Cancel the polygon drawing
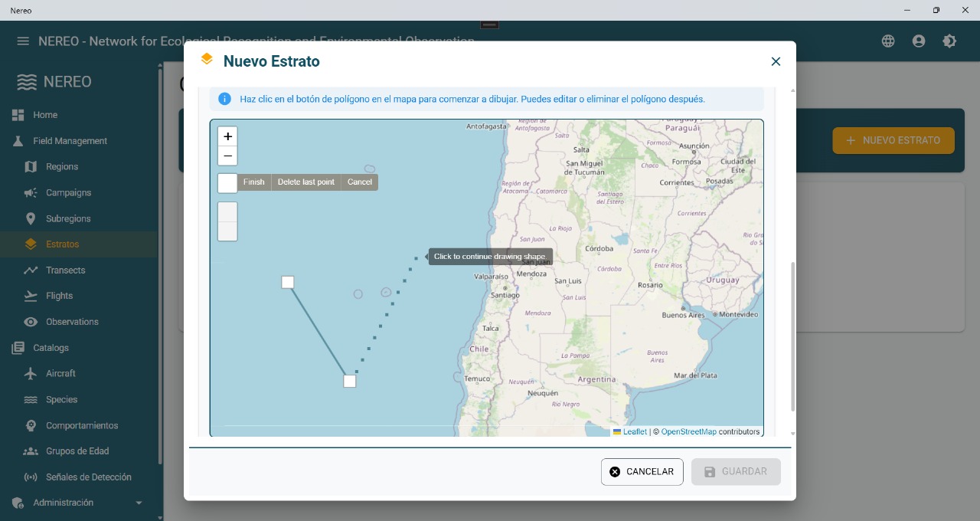Screen dimensions: 980x521 click(x=359, y=182)
